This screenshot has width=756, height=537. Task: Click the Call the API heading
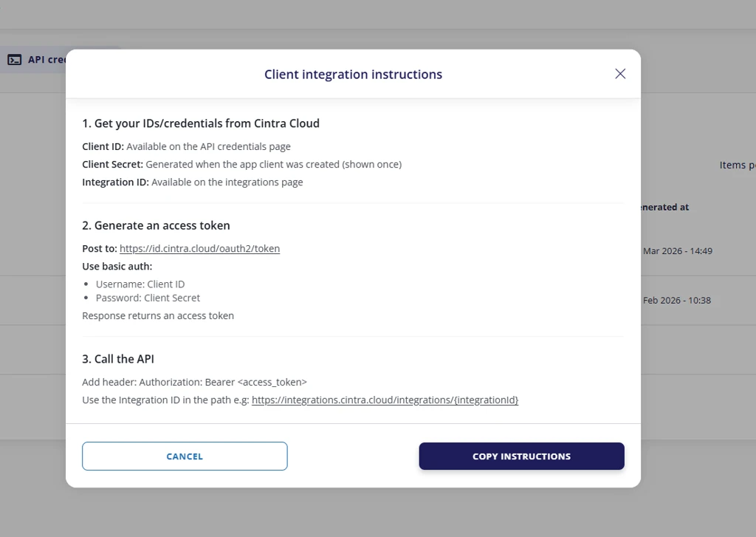pos(118,359)
